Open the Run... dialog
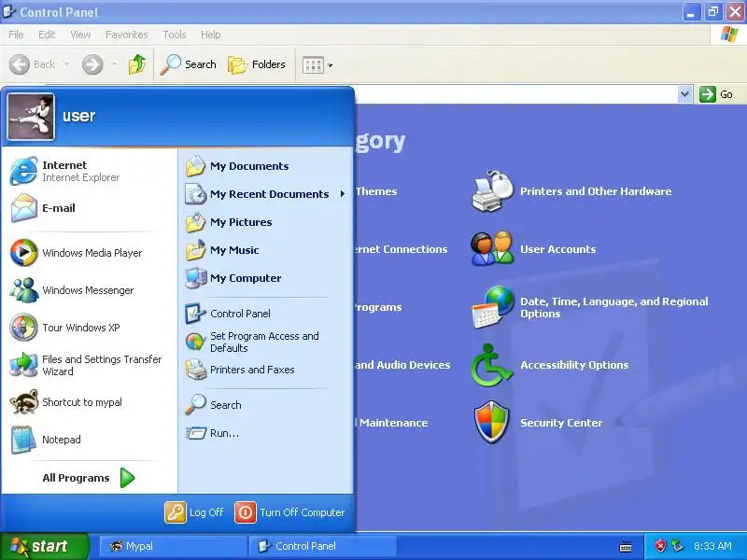 [265, 433]
